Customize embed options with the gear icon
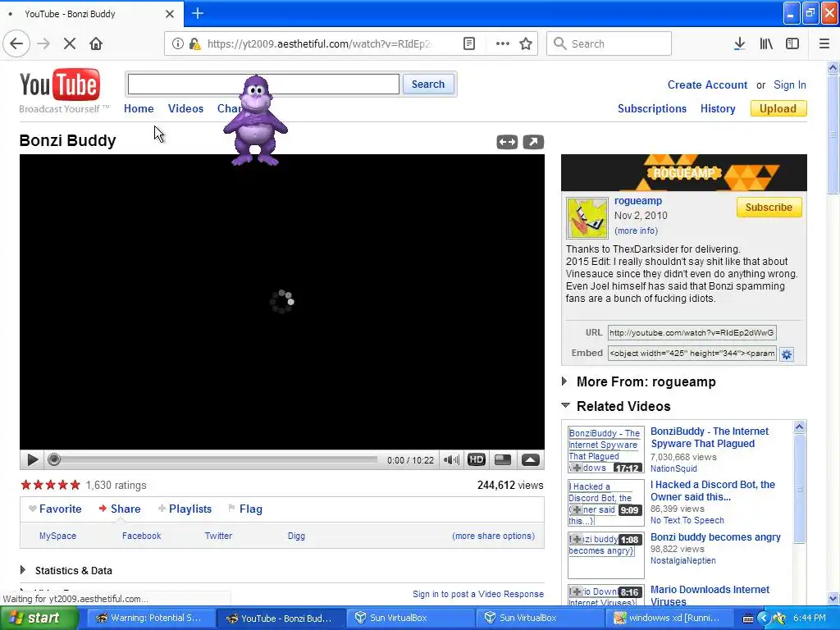 coord(787,354)
